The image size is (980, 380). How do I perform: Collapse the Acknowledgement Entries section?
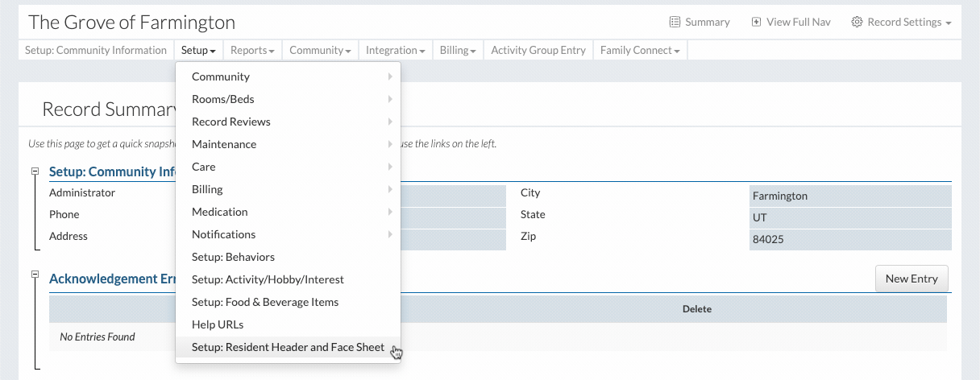click(x=35, y=275)
